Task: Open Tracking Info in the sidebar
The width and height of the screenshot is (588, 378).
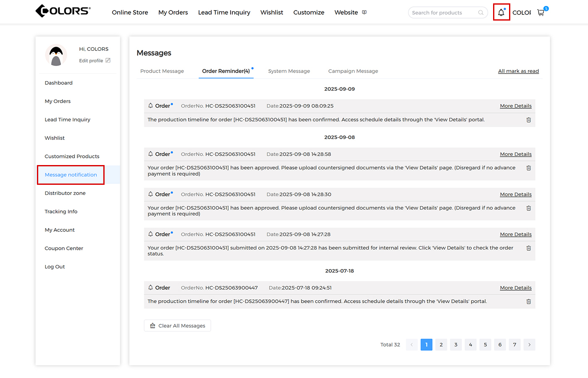Action: (61, 212)
